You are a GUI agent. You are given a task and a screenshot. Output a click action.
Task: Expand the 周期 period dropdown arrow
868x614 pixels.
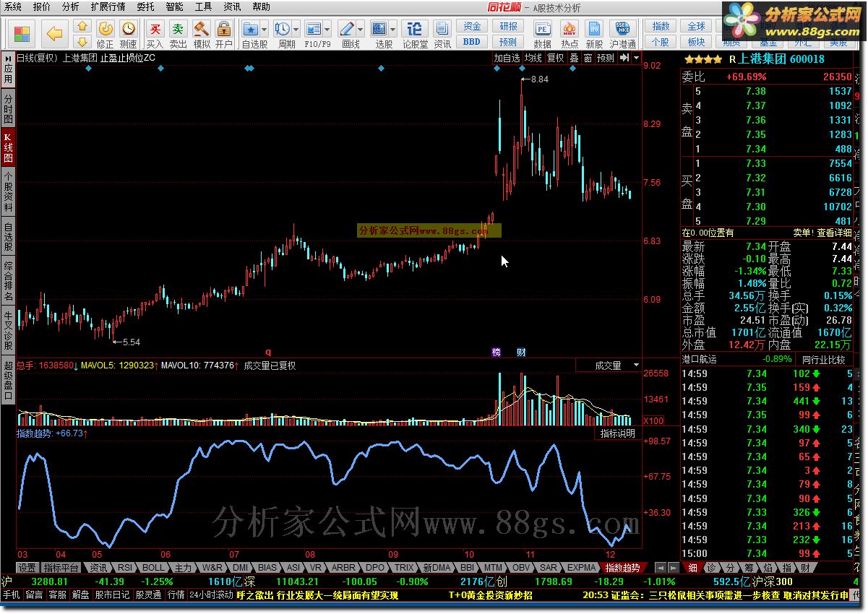[296, 30]
